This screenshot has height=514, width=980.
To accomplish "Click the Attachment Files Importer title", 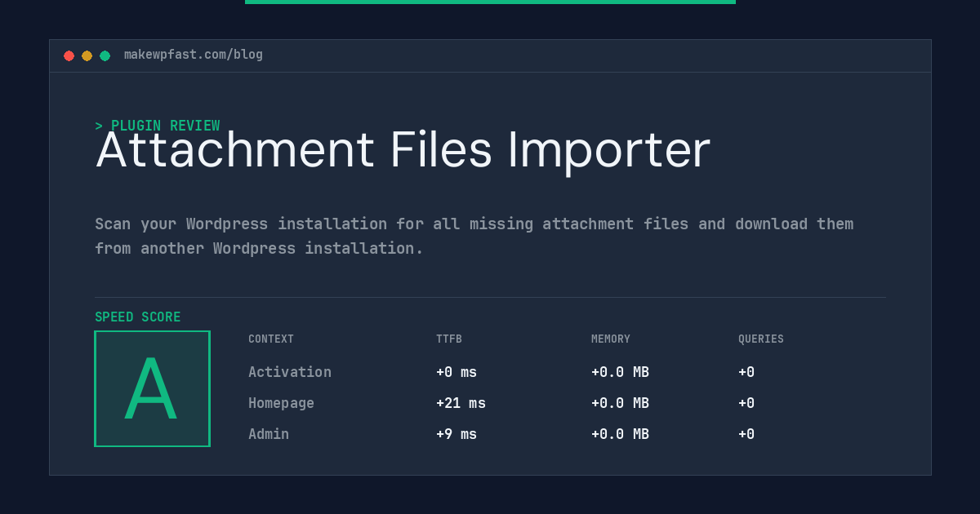I will pyautogui.click(x=403, y=150).
